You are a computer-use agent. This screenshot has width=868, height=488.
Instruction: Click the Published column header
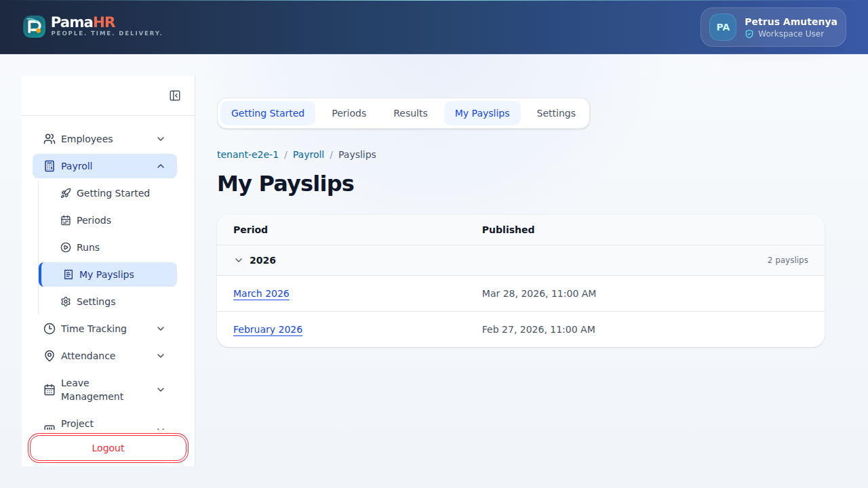pyautogui.click(x=508, y=230)
